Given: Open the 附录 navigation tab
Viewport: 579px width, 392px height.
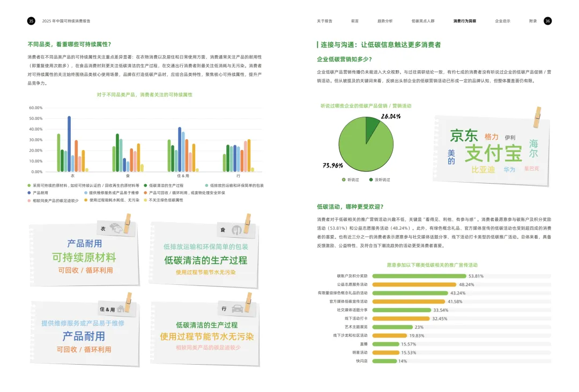Looking at the screenshot, I should pos(533,21).
